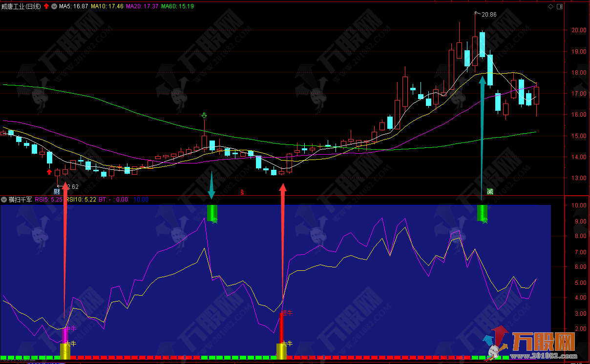Screen dimensions: 590x364
Task: Click the 12.62 low price label
Action: [x=72, y=186]
